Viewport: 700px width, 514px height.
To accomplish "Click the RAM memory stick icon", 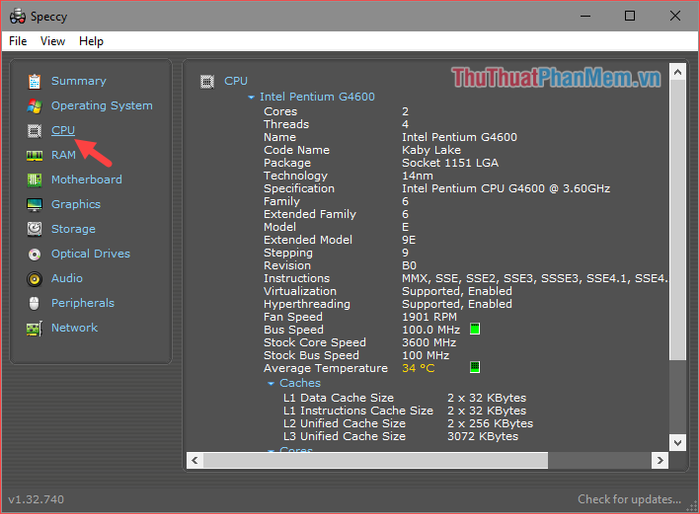I will (34, 155).
